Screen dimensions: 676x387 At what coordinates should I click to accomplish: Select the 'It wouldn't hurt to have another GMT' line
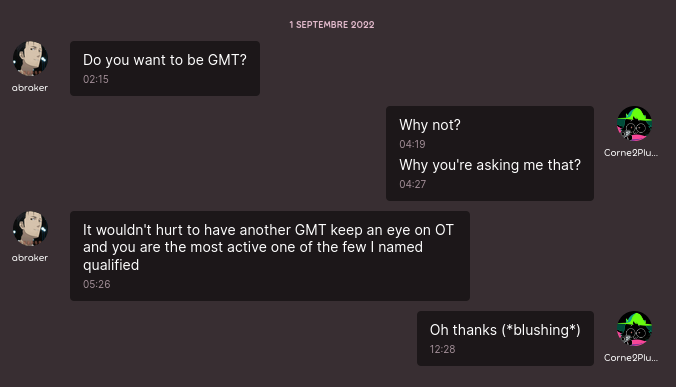pos(268,230)
